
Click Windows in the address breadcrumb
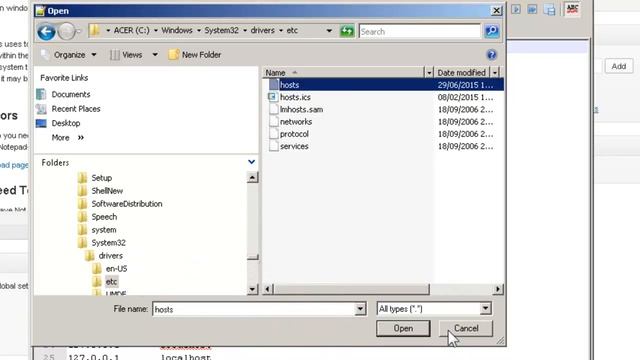pos(177,31)
